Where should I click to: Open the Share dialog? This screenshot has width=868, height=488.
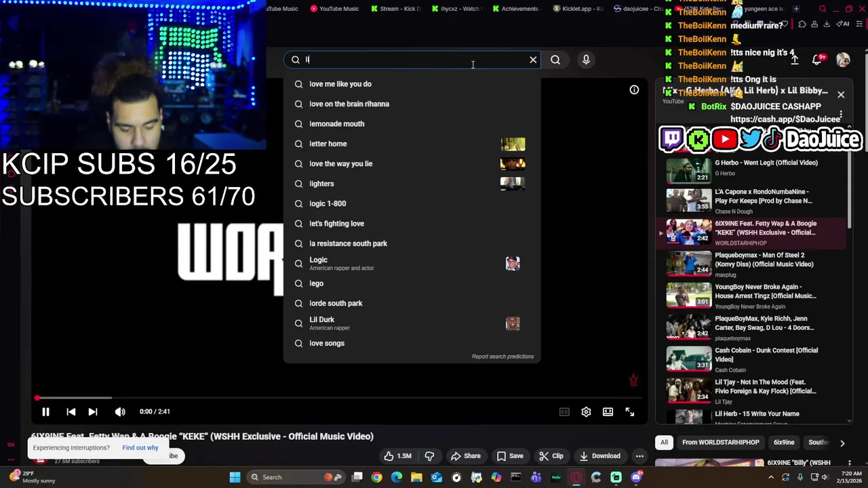pos(466,456)
